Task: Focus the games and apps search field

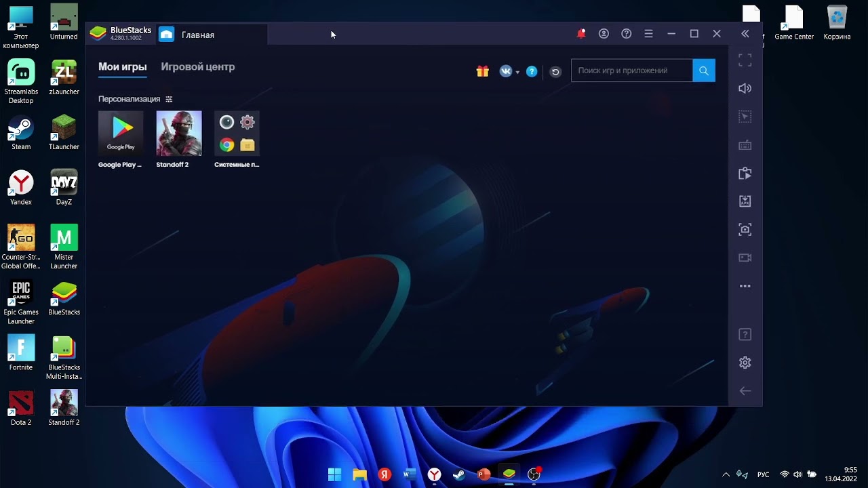Action: tap(632, 70)
